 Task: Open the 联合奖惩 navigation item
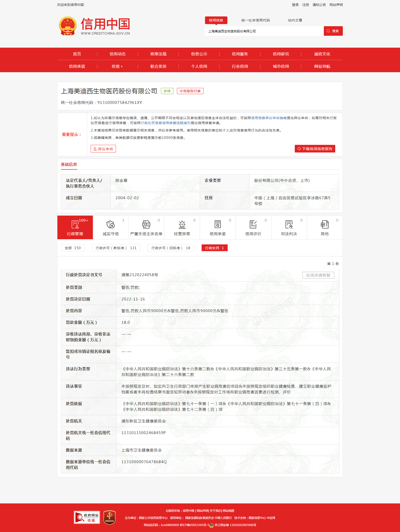[x=158, y=66]
